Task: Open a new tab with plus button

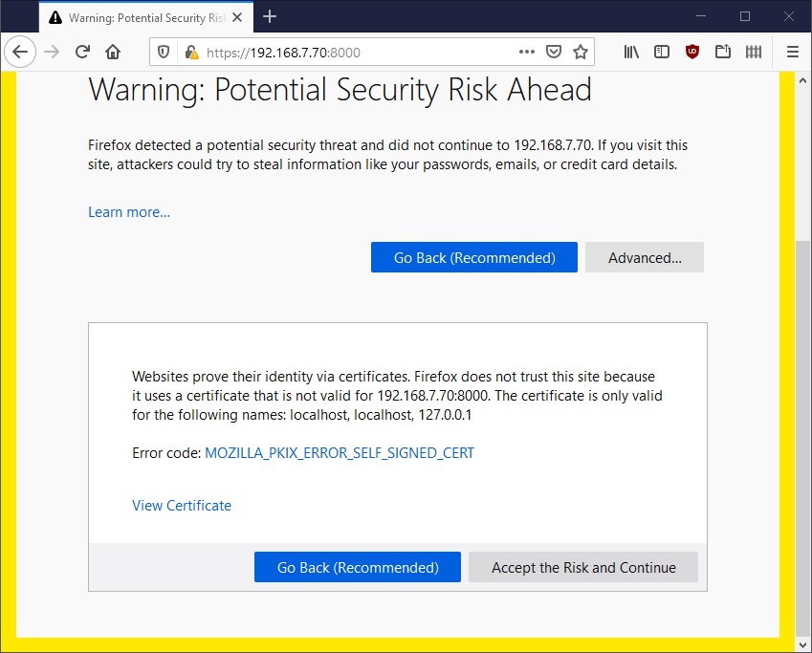Action: click(x=270, y=16)
